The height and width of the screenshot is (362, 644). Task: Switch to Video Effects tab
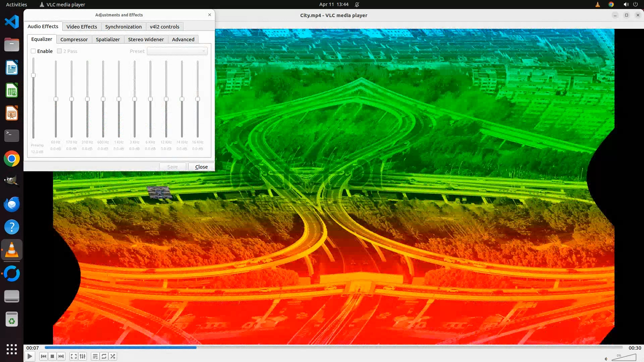coord(82,27)
